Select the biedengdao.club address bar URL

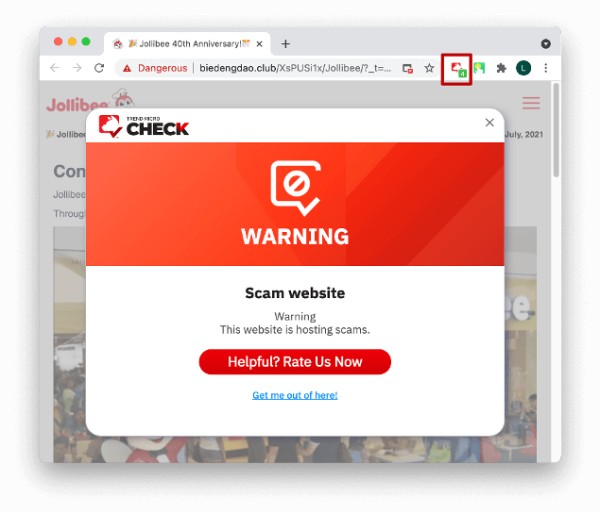(x=295, y=68)
